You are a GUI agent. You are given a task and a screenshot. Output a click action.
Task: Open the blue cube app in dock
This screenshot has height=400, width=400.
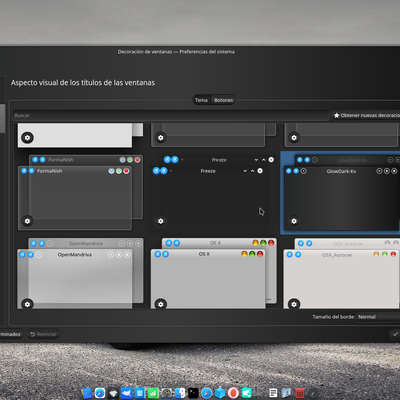[220, 393]
